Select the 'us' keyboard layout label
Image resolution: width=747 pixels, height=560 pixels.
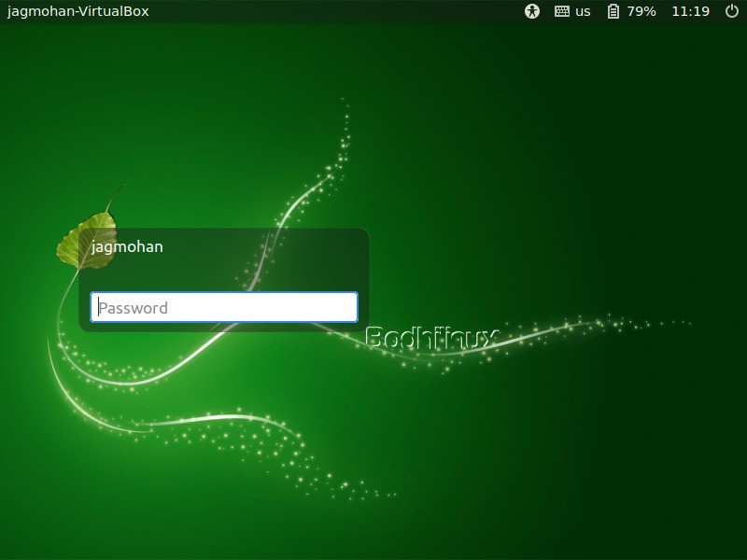(583, 11)
